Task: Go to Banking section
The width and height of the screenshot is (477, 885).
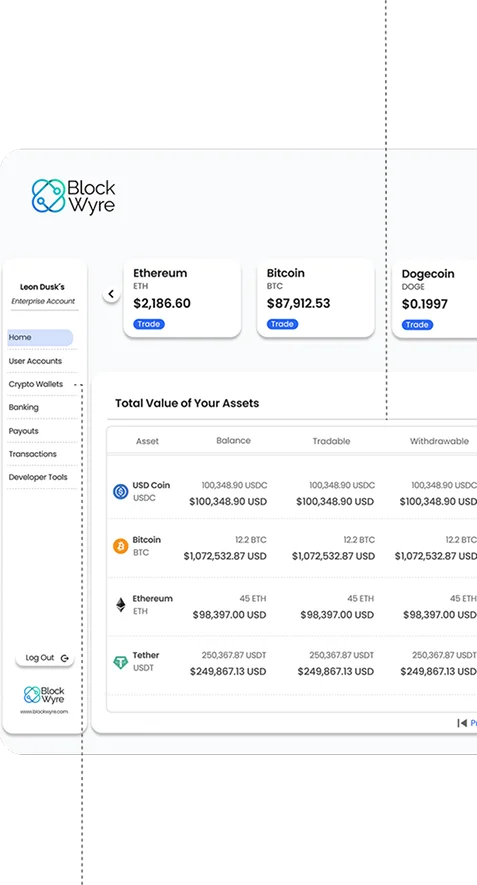Action: [x=24, y=408]
